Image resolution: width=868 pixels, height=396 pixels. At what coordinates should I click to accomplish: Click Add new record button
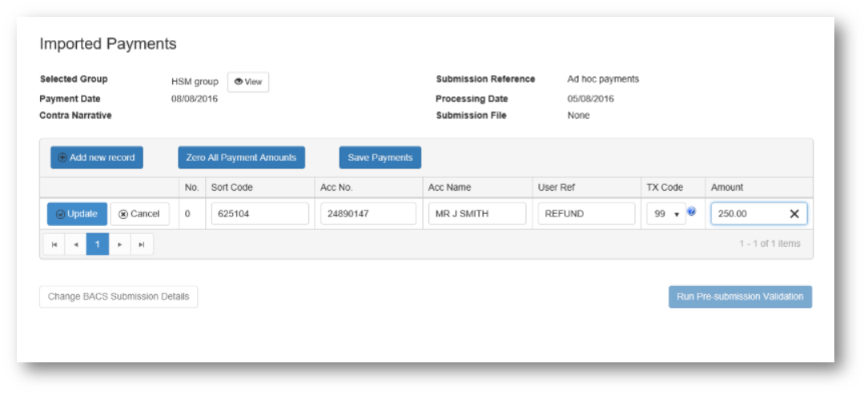tap(97, 158)
